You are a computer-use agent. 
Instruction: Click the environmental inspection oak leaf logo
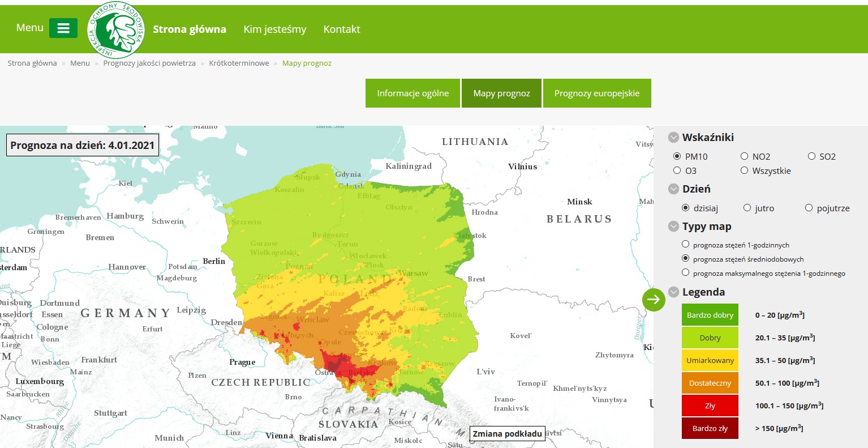click(116, 29)
